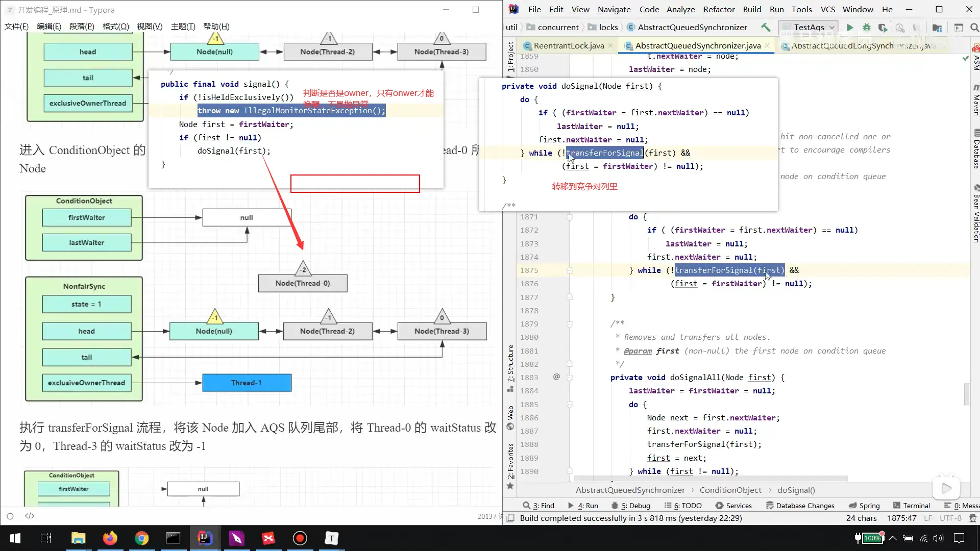The image size is (980, 551).
Task: Close the ReentrantLock.java tab
Action: coord(610,45)
